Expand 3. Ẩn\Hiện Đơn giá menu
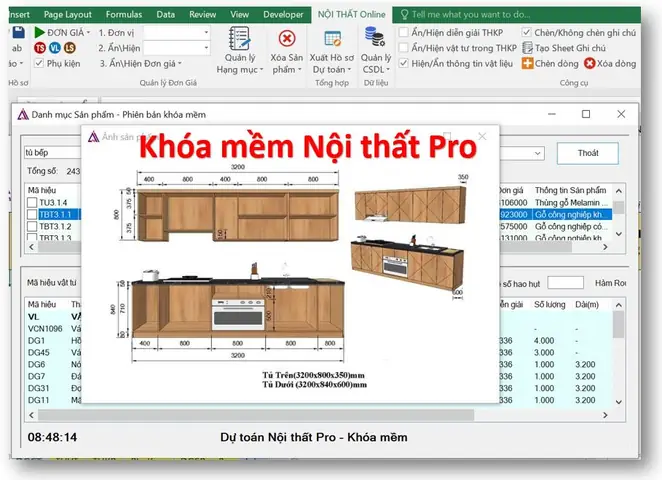 coord(141,64)
